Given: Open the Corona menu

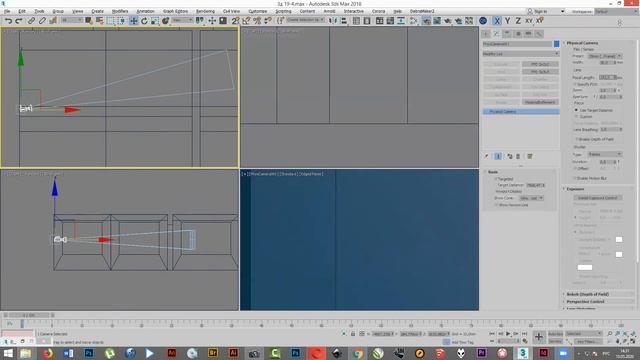Looking at the screenshot, I should (378, 11).
